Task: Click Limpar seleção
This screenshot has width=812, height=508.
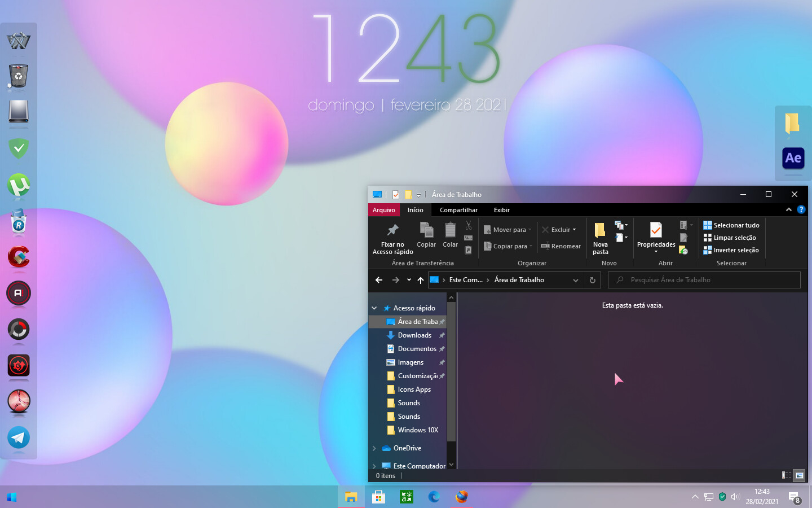Action: coord(730,238)
